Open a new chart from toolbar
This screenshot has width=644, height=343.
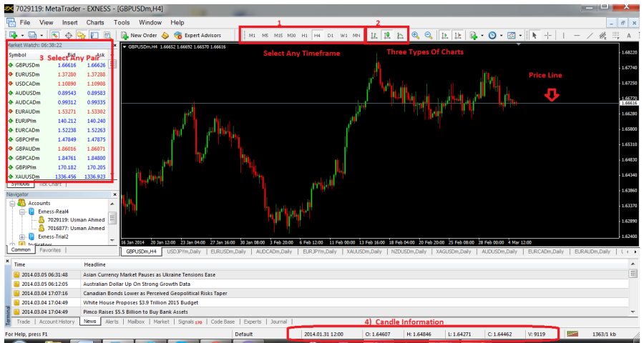(13, 35)
